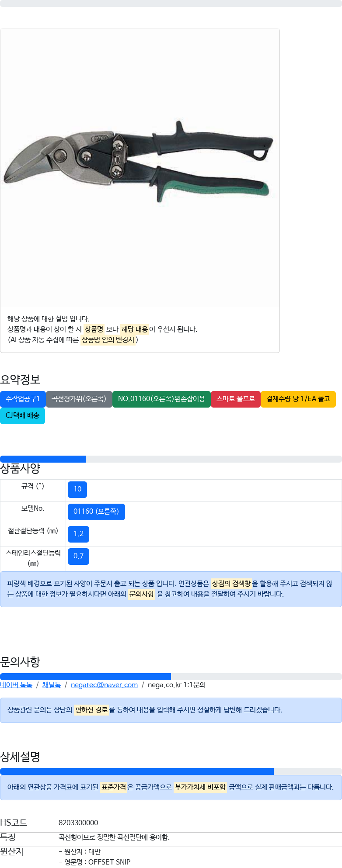342x868 pixels.
Task: Click the 1.2 steel cutting capacity value
Action: point(79,534)
